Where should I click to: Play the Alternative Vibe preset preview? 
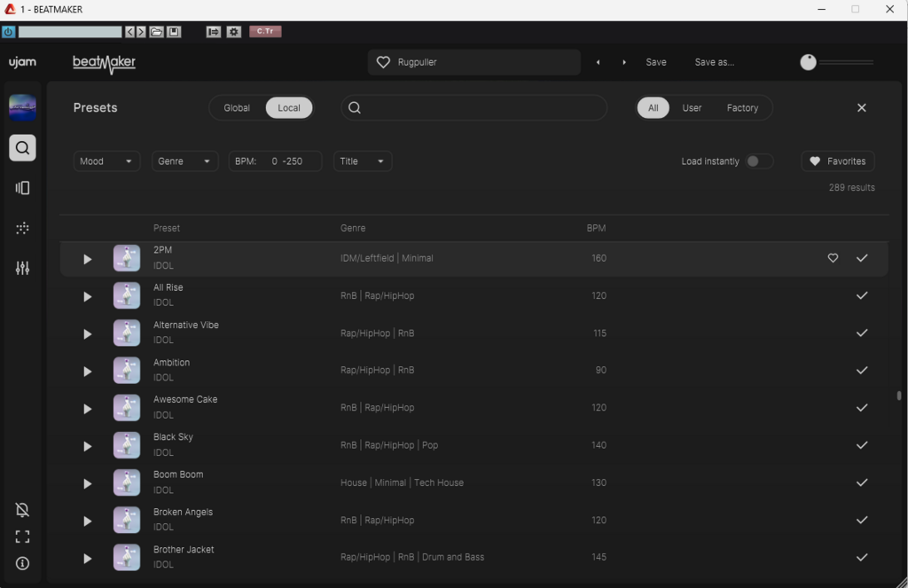pyautogui.click(x=88, y=334)
